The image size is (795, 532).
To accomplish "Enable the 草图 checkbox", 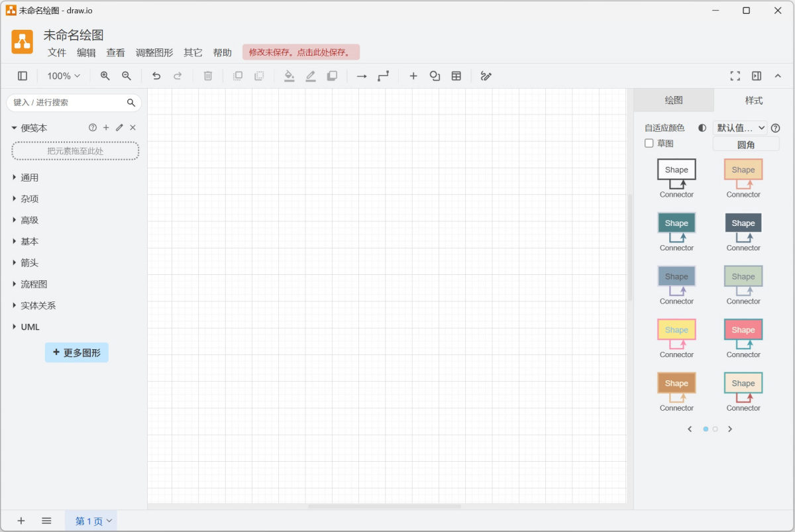I will 649,143.
